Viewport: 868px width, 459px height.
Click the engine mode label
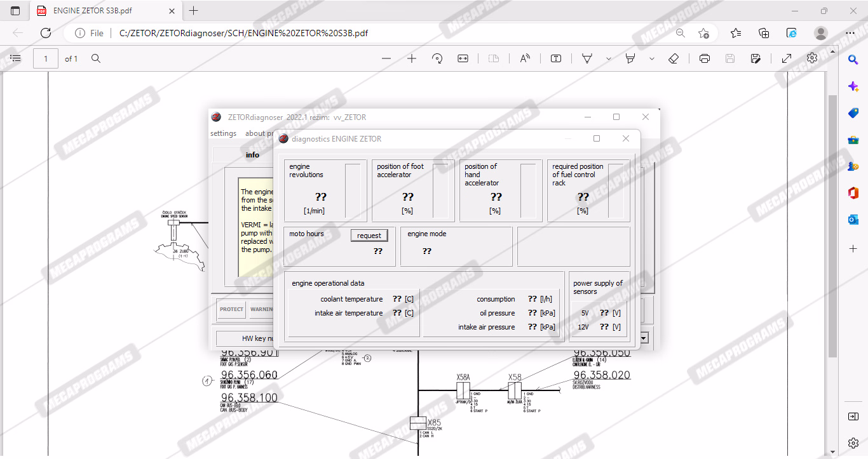click(x=427, y=234)
